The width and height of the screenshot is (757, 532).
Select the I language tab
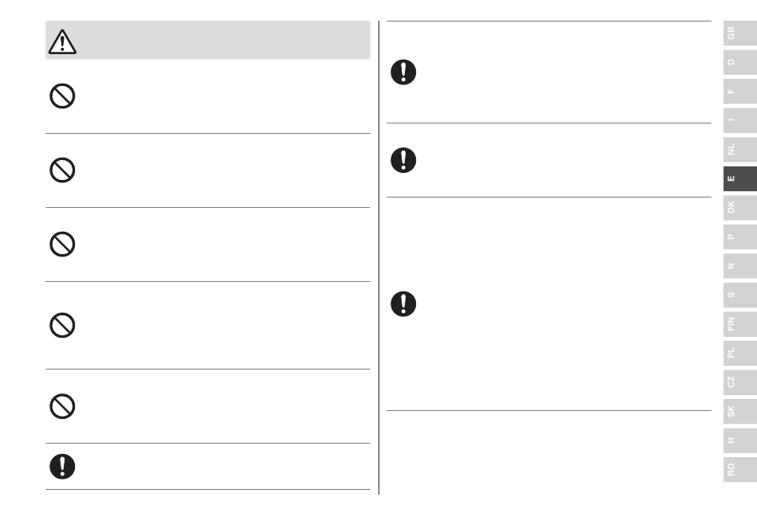tap(740, 120)
